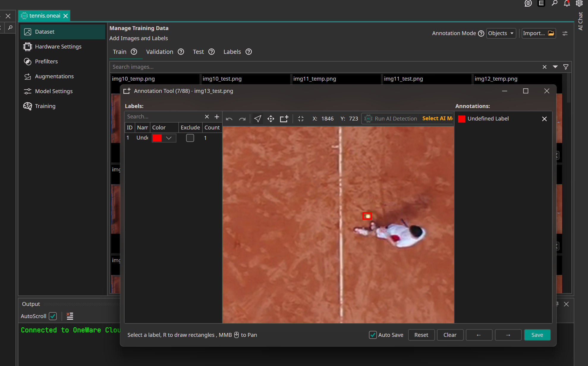
Task: Toggle AutoScroll in the Output panel
Action: pyautogui.click(x=53, y=316)
